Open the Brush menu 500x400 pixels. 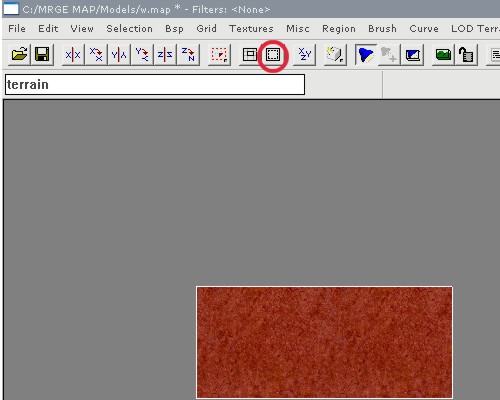coord(382,29)
